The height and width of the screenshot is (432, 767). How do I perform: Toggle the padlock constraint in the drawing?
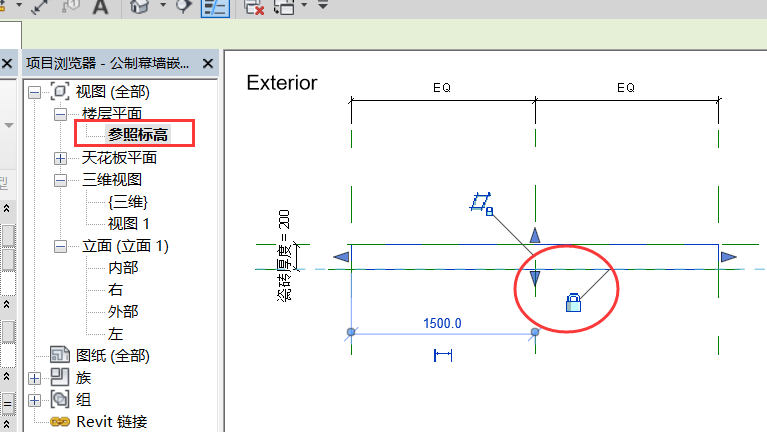tap(573, 302)
